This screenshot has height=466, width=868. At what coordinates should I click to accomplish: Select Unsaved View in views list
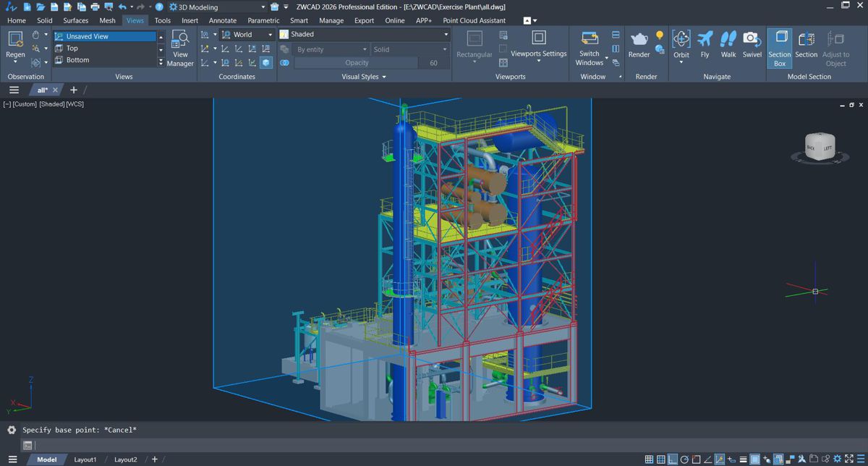(x=105, y=36)
